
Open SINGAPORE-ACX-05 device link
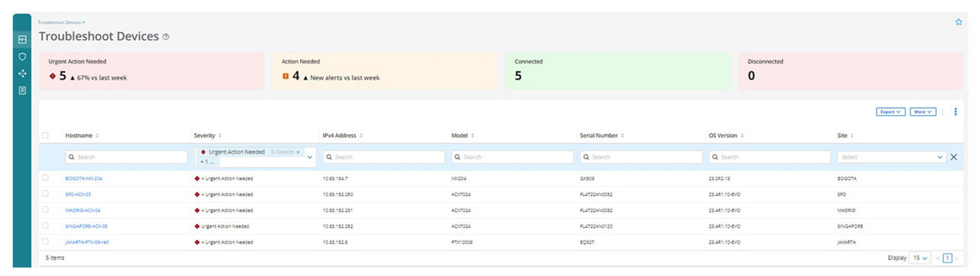tap(87, 226)
